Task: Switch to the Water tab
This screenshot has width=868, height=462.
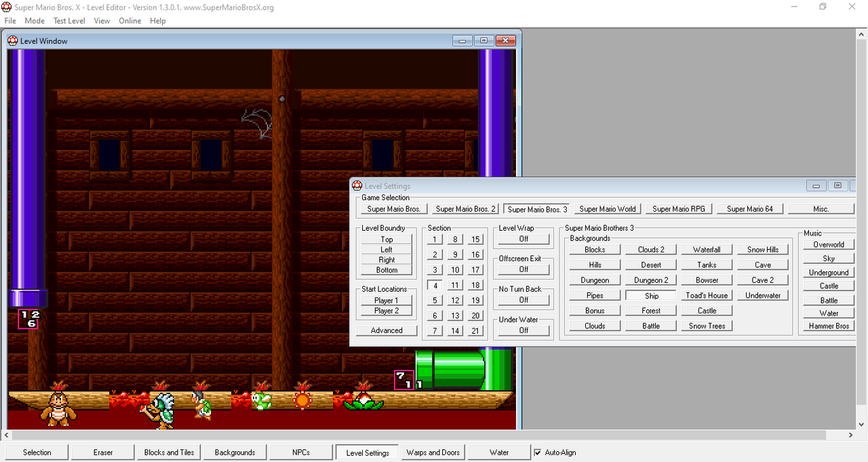Action: [x=499, y=453]
